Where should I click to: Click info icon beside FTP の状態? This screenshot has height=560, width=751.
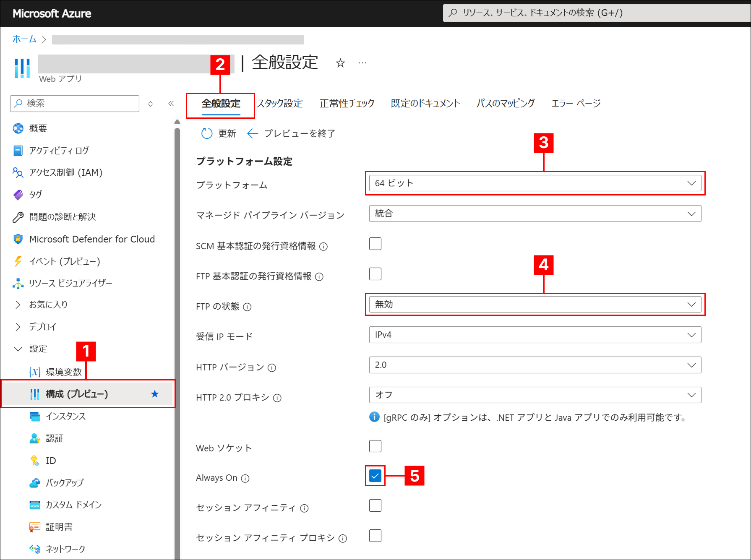click(x=248, y=307)
